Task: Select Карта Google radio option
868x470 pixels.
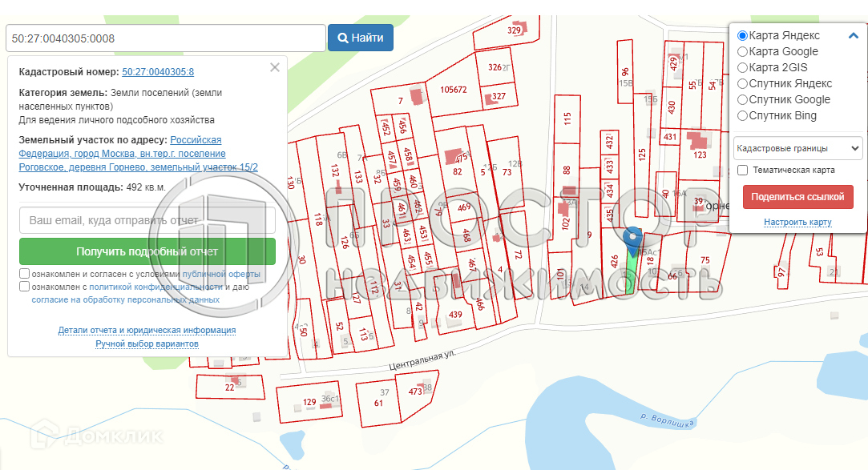Action: (743, 52)
